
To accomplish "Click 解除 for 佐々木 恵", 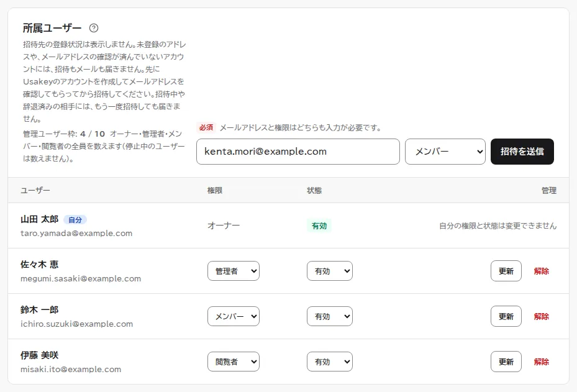I will coord(542,271).
